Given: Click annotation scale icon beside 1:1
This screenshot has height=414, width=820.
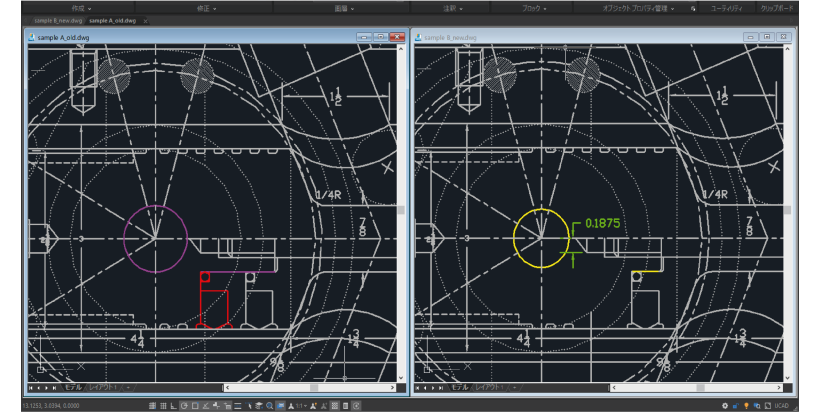Looking at the screenshot, I should [291, 406].
